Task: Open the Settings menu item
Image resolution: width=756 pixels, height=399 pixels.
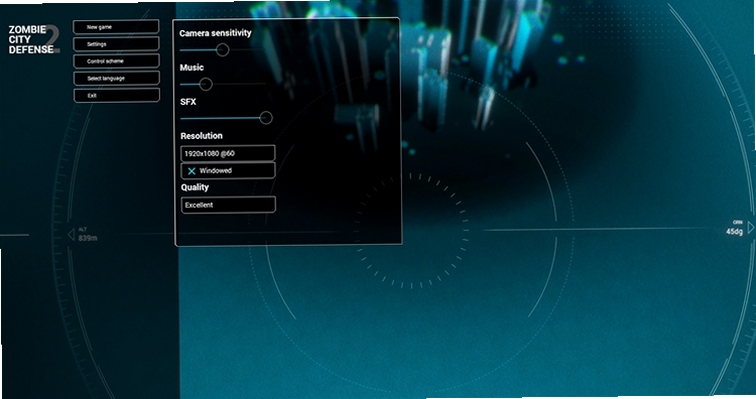Action: pyautogui.click(x=116, y=44)
